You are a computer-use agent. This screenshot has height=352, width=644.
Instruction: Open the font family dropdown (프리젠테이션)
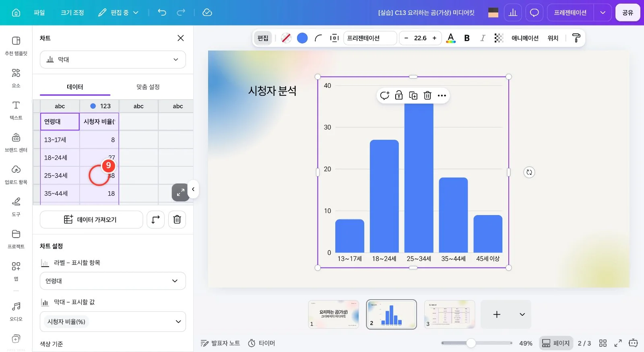(370, 38)
